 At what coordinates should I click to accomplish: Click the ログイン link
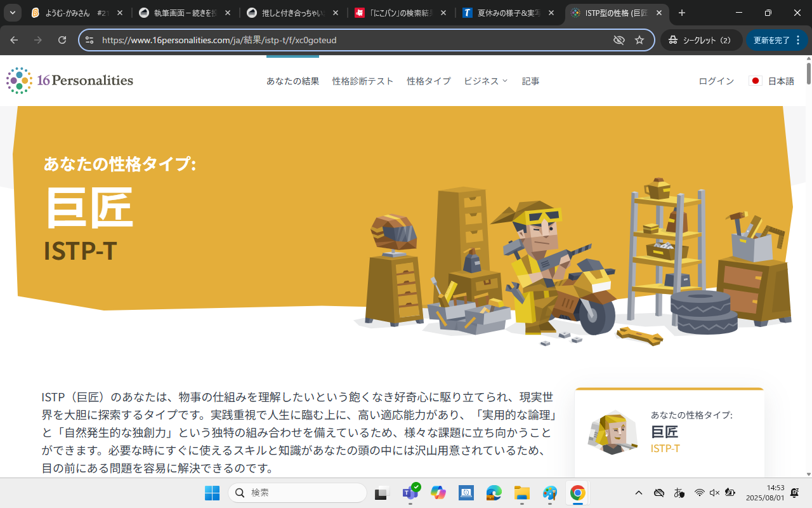[x=716, y=81]
